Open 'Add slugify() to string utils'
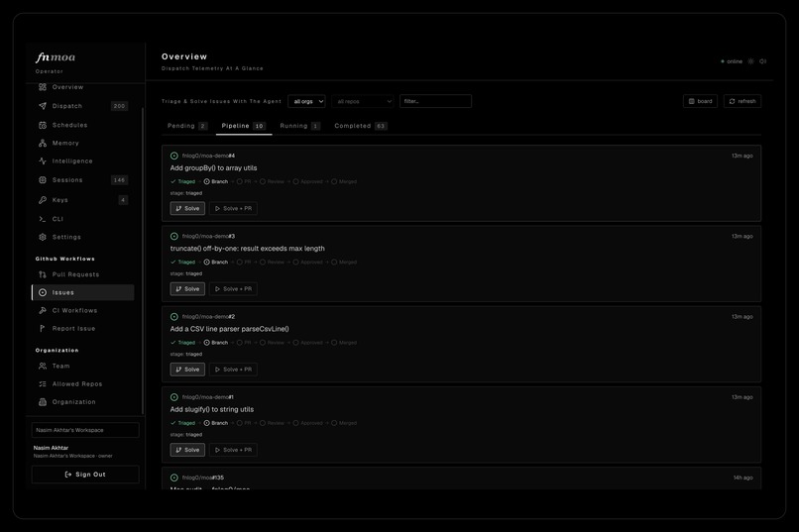This screenshot has width=799, height=532. click(212, 409)
